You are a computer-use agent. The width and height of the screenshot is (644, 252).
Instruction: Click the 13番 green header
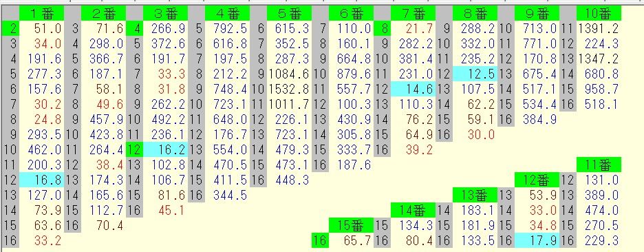pyautogui.click(x=475, y=195)
